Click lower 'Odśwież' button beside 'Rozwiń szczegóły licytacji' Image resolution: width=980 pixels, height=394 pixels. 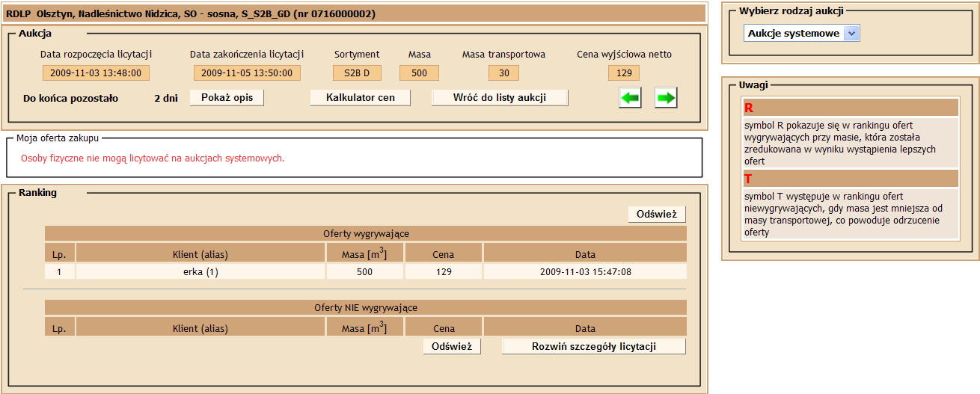[x=452, y=346]
